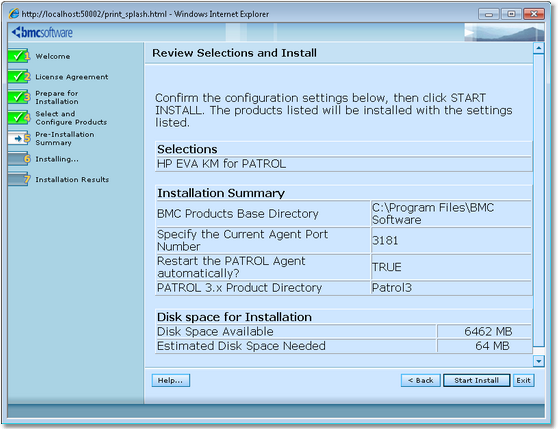558x431 pixels.
Task: Click the Review Selections and Install heading
Action: 235,53
